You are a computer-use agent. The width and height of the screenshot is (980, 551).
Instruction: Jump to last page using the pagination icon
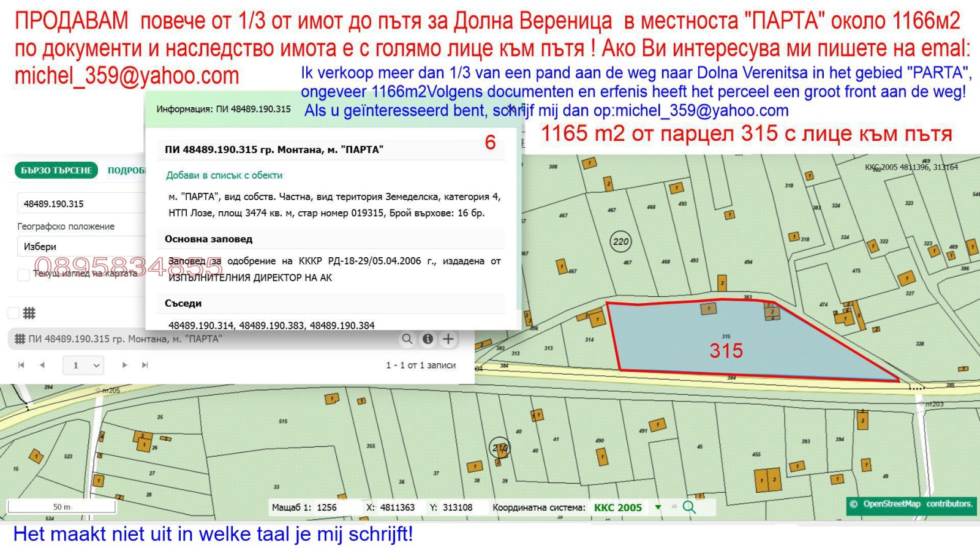(x=145, y=365)
